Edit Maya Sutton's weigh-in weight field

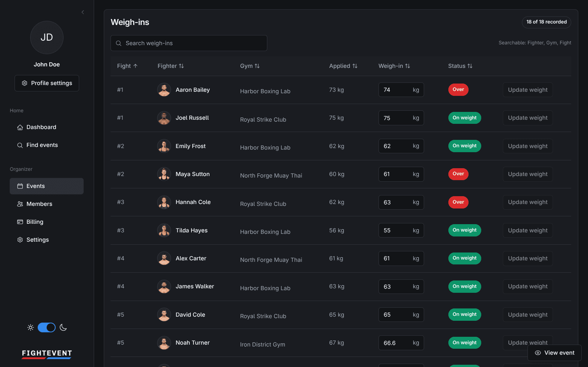[401, 174]
